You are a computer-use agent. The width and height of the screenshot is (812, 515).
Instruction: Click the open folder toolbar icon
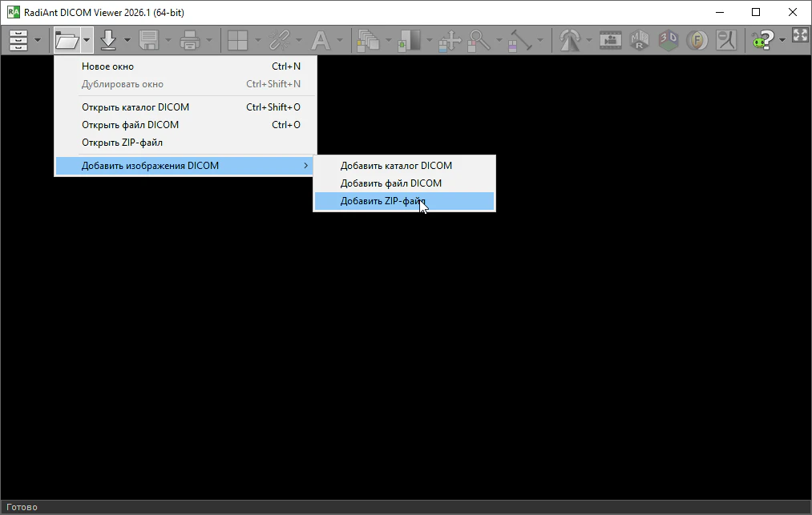coord(67,40)
